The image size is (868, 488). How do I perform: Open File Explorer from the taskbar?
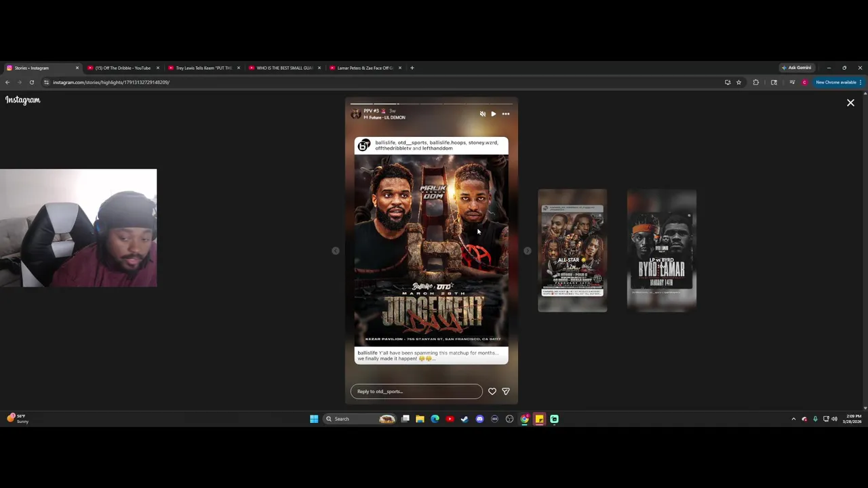420,419
